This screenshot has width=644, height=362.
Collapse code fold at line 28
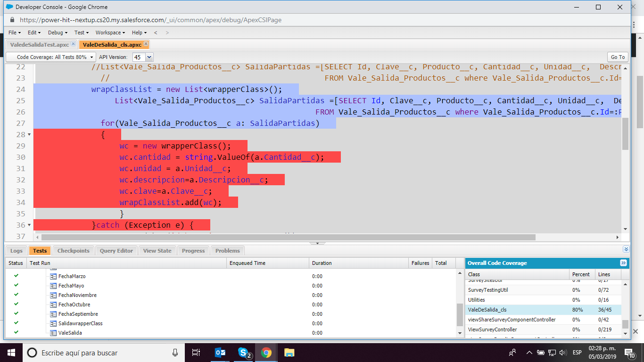pyautogui.click(x=29, y=135)
